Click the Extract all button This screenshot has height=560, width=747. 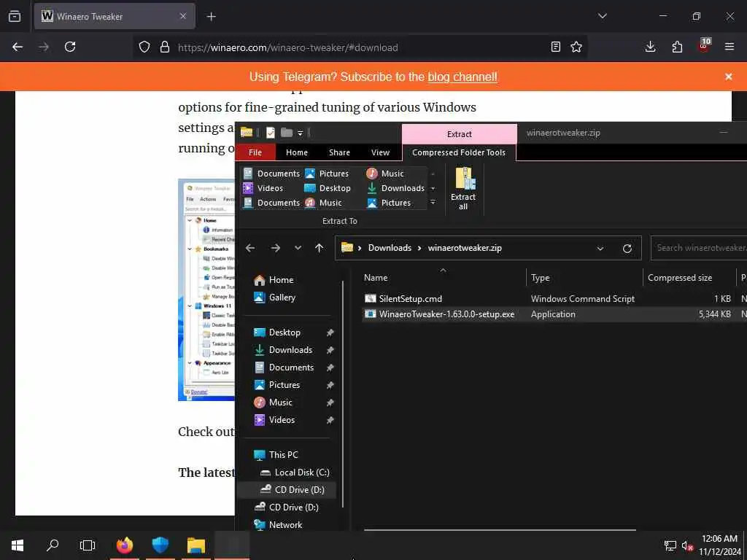click(x=463, y=189)
